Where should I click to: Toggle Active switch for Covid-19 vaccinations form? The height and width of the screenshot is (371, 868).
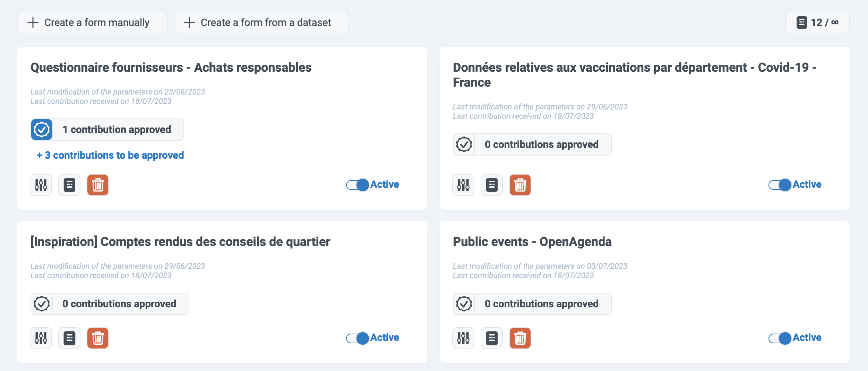780,185
